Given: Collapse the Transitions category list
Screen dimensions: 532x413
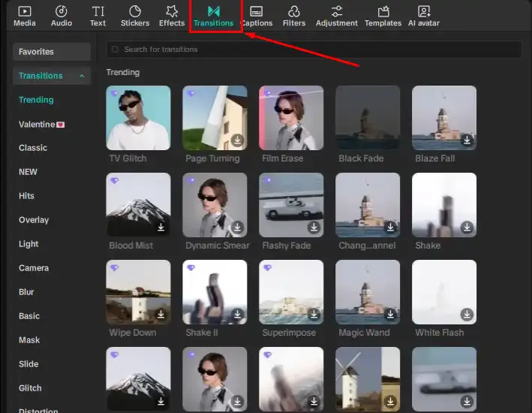Looking at the screenshot, I should [x=81, y=76].
